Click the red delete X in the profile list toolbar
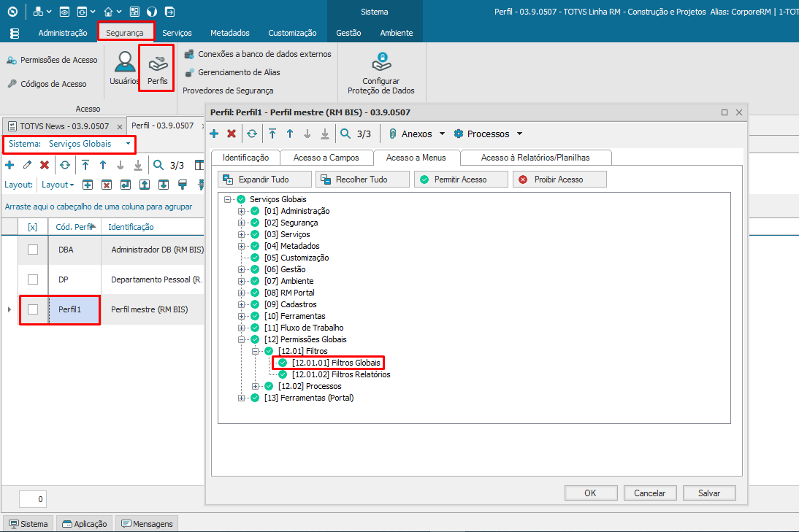Viewport: 799px width, 532px height. (x=45, y=164)
